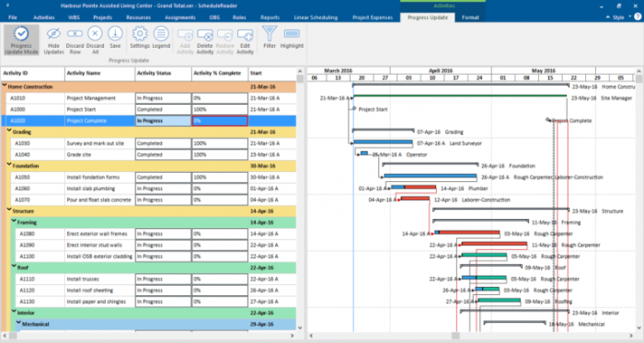Save progress updates with Save icon

pyautogui.click(x=115, y=34)
